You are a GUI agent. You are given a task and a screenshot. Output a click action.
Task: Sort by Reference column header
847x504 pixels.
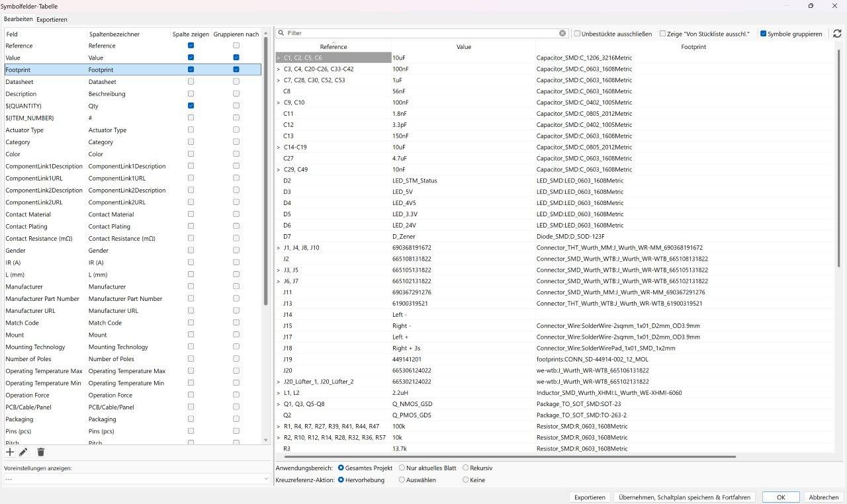(333, 46)
